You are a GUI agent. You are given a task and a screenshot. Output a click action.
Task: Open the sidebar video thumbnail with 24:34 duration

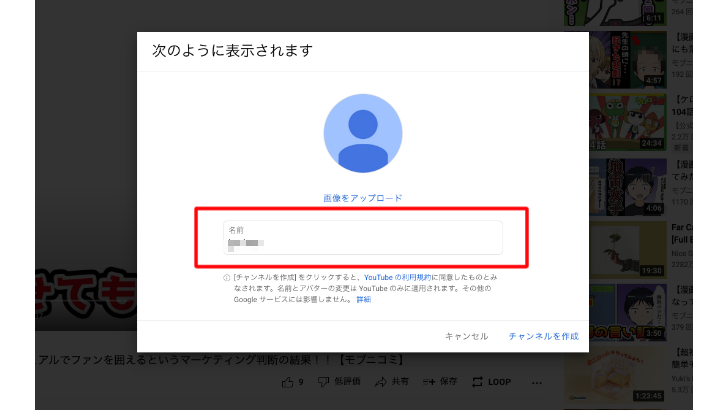point(627,122)
